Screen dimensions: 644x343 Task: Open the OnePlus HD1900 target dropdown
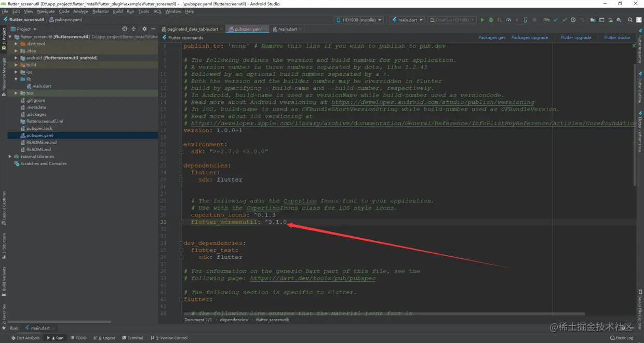(x=452, y=20)
